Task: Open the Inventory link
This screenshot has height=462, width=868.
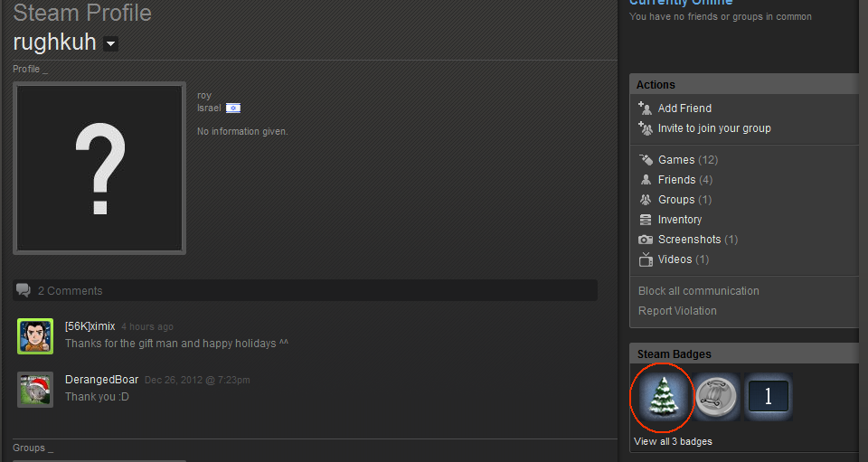Action: click(680, 220)
